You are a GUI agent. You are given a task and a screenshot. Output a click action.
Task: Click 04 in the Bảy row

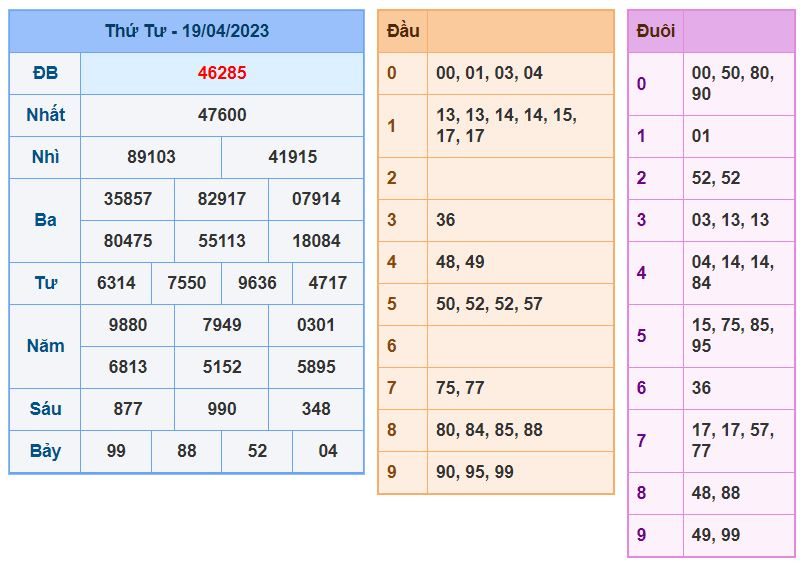[x=328, y=451]
